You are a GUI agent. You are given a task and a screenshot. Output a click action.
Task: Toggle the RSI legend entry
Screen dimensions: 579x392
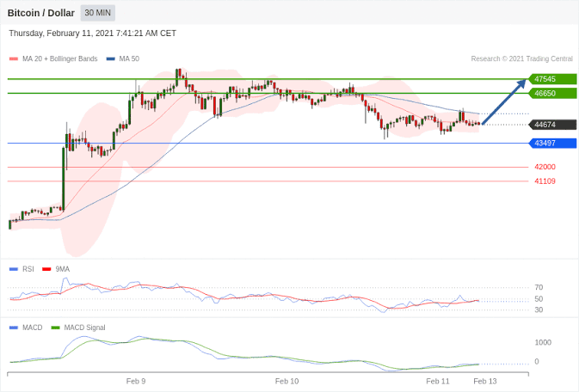point(22,269)
